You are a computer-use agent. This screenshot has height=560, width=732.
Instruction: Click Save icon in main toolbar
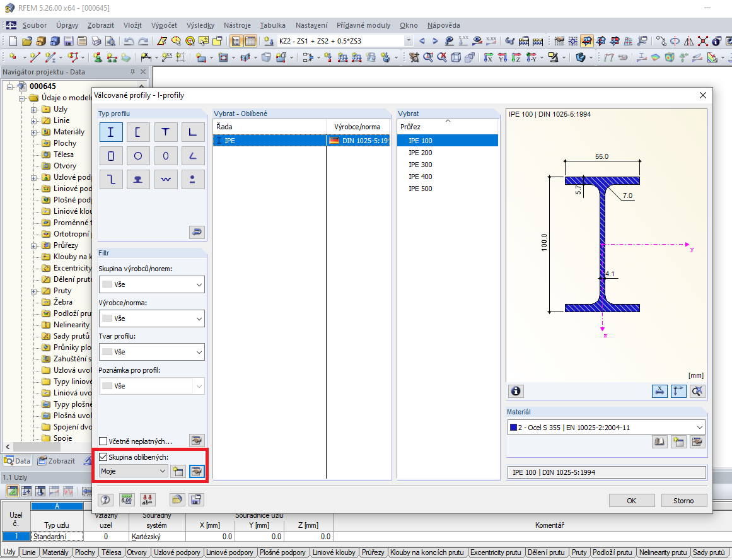click(x=69, y=41)
